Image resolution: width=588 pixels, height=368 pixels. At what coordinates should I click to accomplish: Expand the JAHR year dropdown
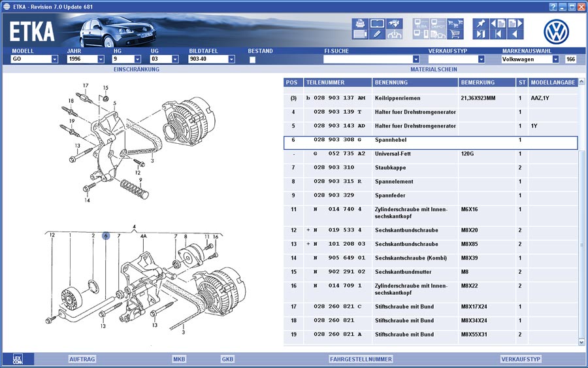coord(101,59)
